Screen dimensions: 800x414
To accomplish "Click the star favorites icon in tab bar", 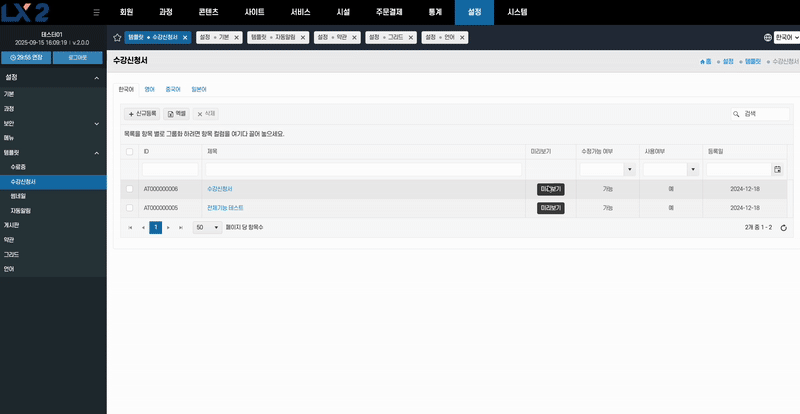I will pos(117,37).
